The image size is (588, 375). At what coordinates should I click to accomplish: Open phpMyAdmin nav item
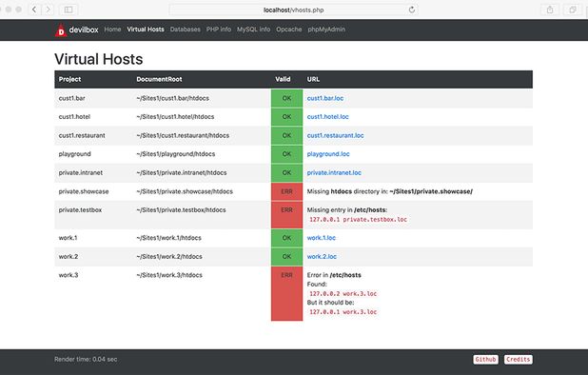(x=326, y=30)
